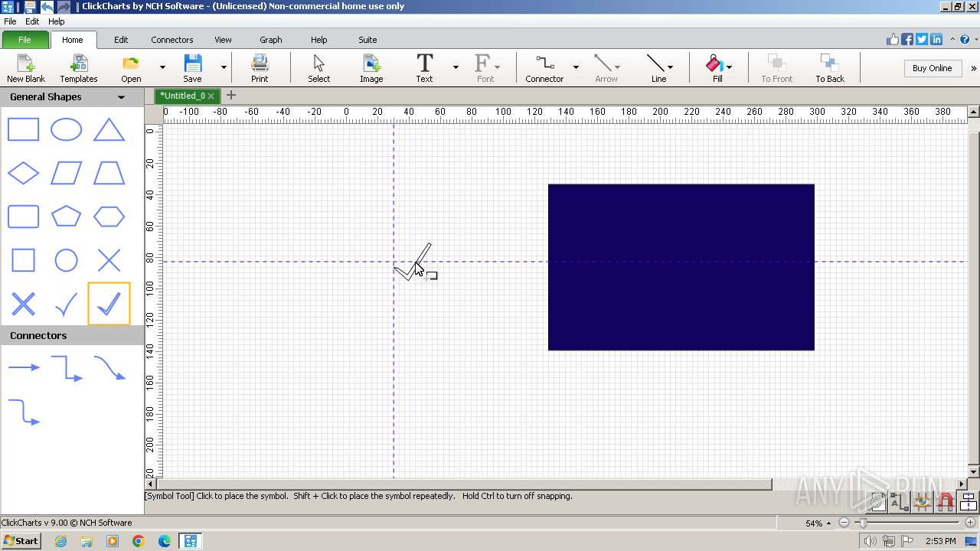Pick the thin check mark shape
The width and height of the screenshot is (980, 551).
pyautogui.click(x=66, y=304)
